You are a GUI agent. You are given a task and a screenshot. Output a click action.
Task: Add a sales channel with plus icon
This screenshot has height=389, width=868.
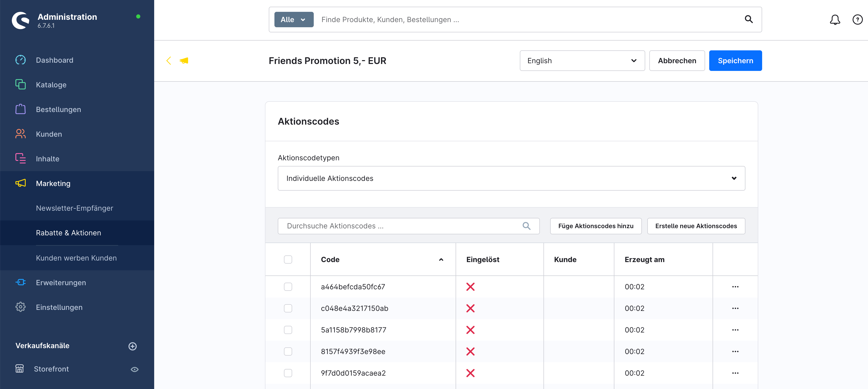(x=132, y=346)
